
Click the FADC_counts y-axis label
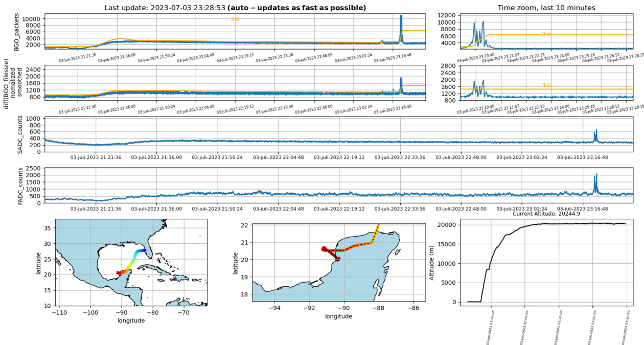(20, 185)
